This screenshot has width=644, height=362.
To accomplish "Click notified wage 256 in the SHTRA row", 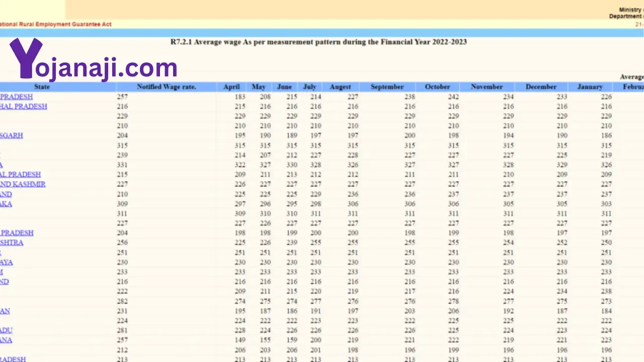I will [x=122, y=243].
